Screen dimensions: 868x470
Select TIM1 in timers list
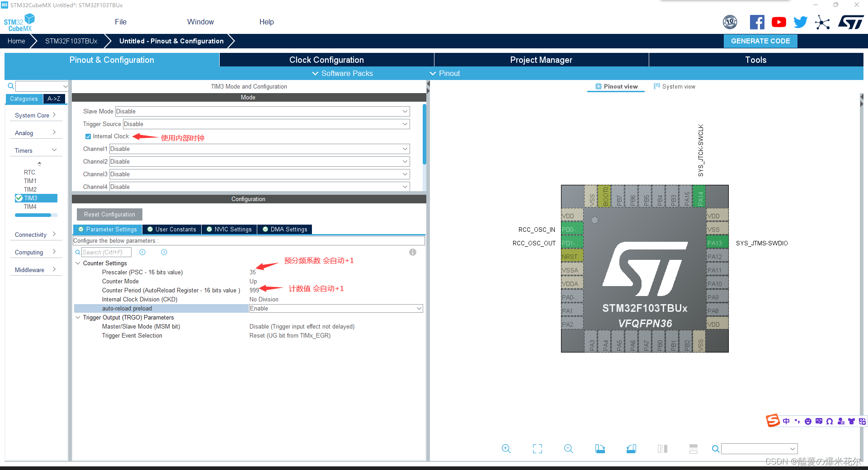click(x=30, y=181)
